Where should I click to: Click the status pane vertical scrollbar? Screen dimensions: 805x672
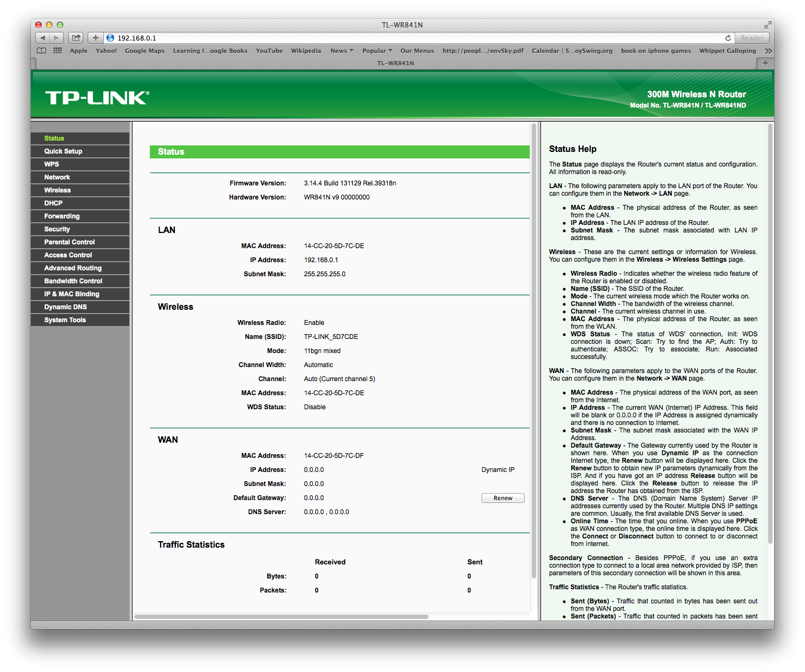tap(534, 351)
